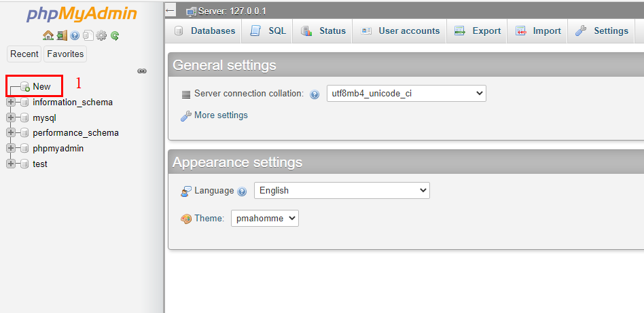Expand the information_schema database tree

[x=11, y=103]
